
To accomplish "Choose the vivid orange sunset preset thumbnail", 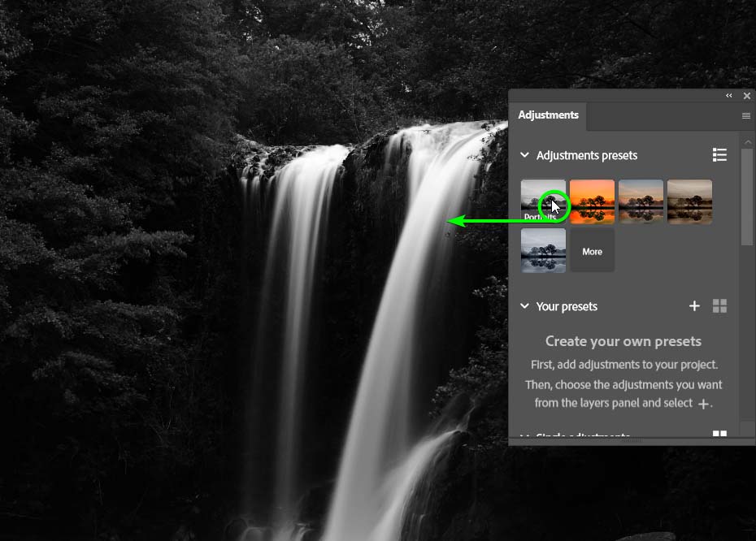I will [x=592, y=201].
